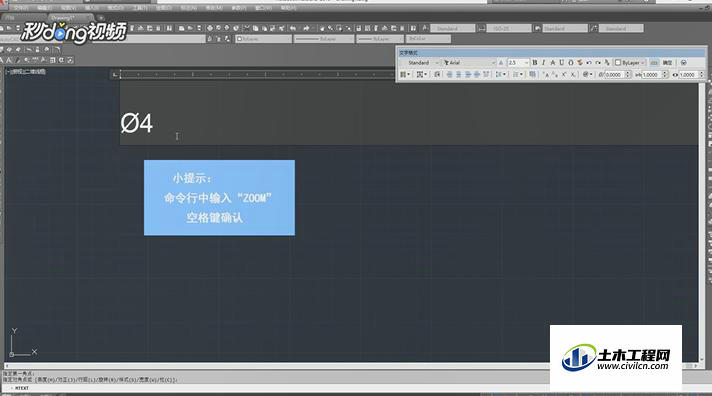This screenshot has width=712, height=396.
Task: Toggle strikethrough text formatting
Action: [553, 63]
